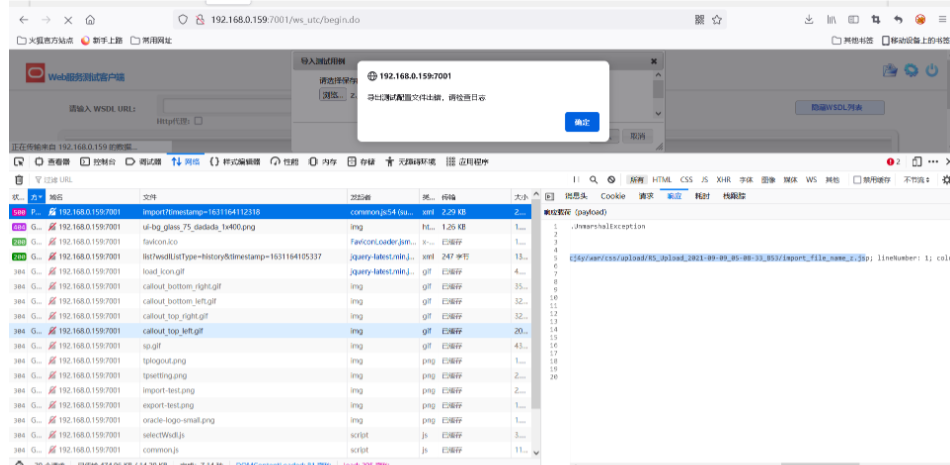Click the element picker icon in DevTools
The width and height of the screenshot is (950, 465).
18,161
